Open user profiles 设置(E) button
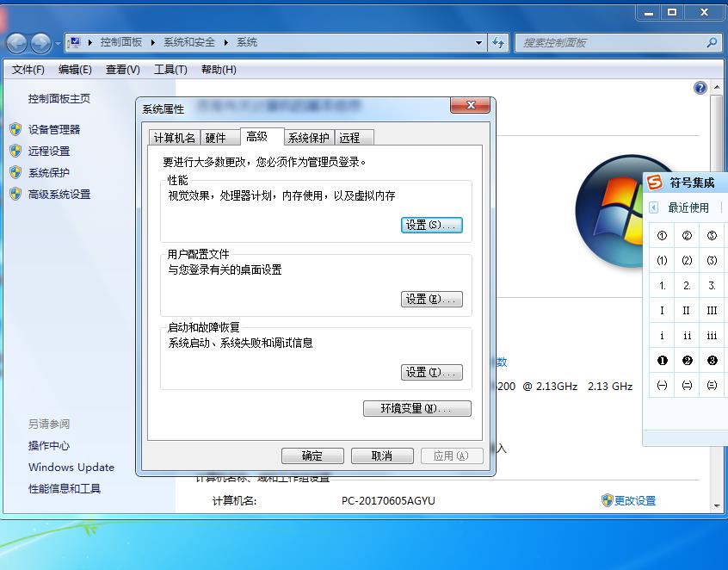The height and width of the screenshot is (570, 728). pos(431,299)
